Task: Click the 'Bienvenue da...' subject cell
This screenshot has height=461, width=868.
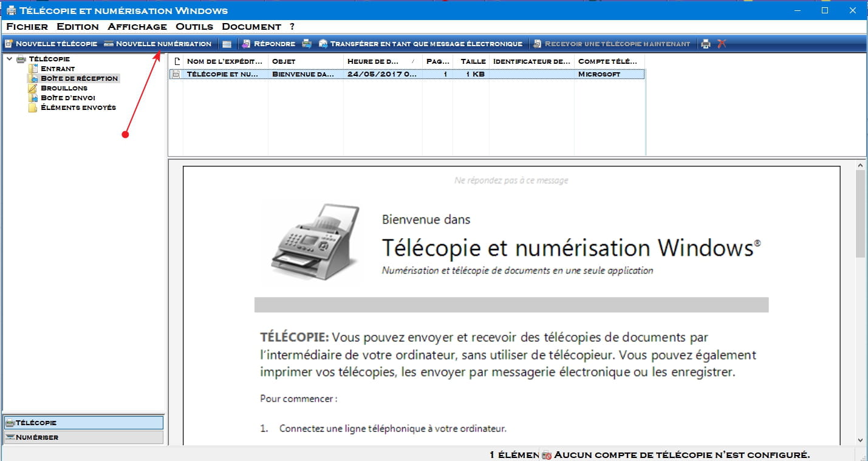Action: pos(303,74)
